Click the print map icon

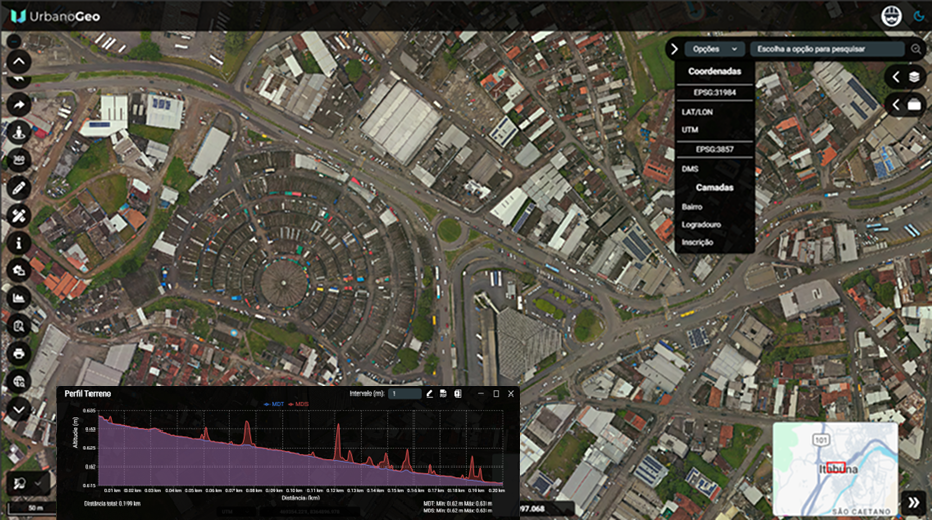click(18, 354)
